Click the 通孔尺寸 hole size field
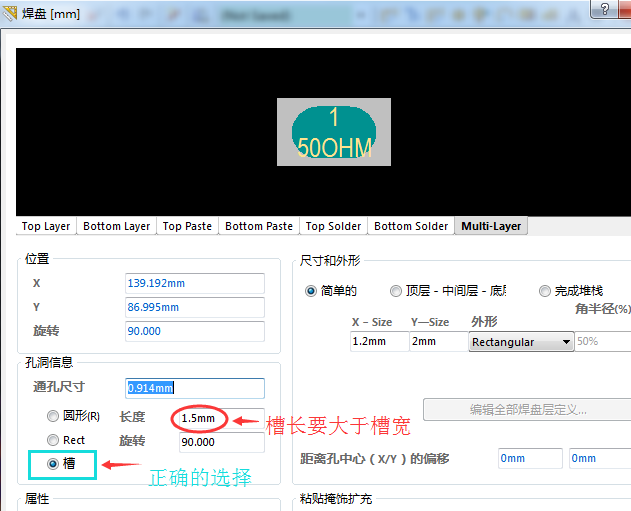Viewport: 631px width, 511px height. pos(195,388)
